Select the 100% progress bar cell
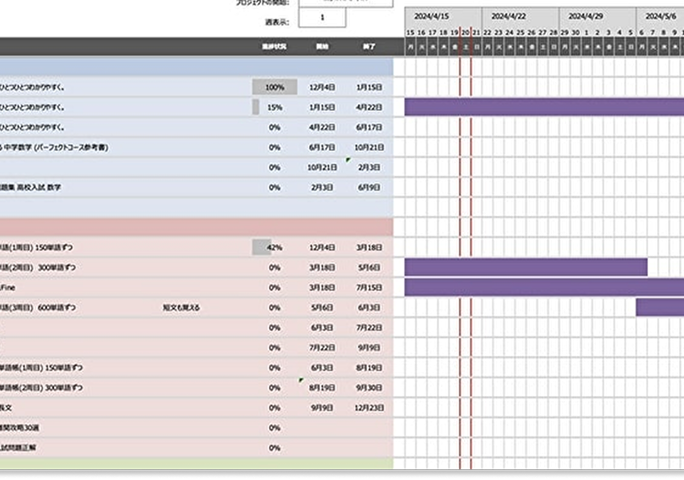The height and width of the screenshot is (480, 684). click(274, 87)
